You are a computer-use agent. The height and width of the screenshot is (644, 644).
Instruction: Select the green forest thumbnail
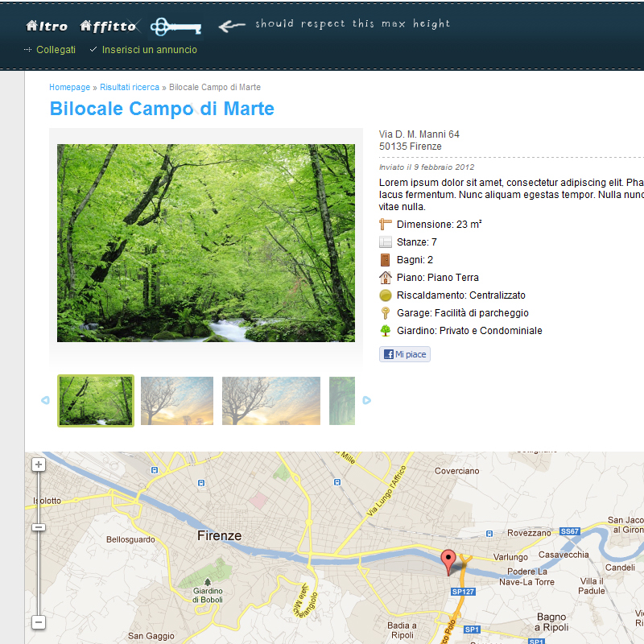96,400
